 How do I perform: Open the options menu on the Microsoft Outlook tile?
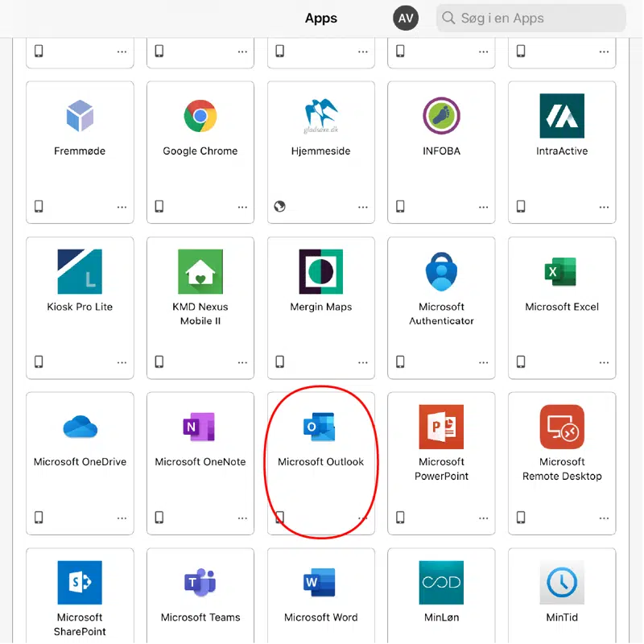(x=363, y=519)
